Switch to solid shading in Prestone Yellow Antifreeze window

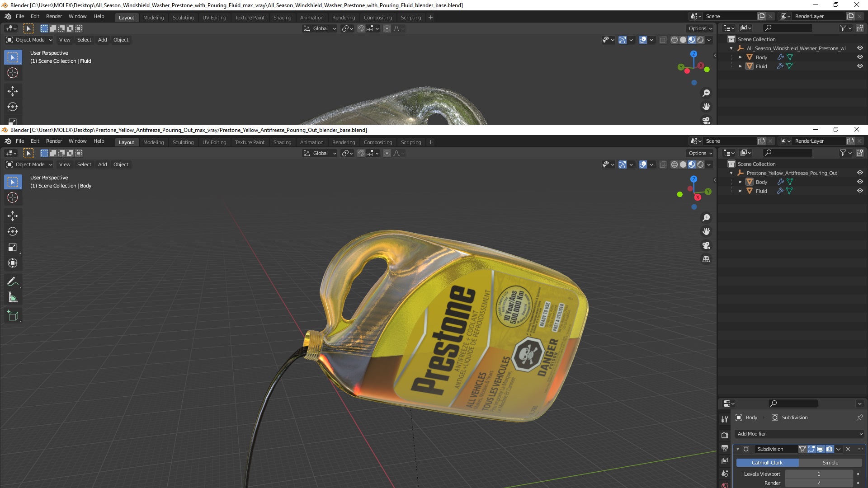pos(683,164)
